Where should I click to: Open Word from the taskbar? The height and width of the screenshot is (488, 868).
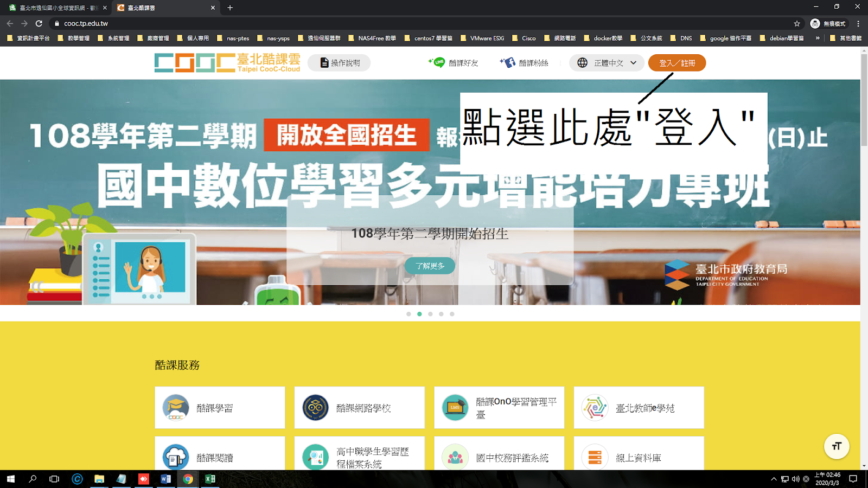[166, 479]
